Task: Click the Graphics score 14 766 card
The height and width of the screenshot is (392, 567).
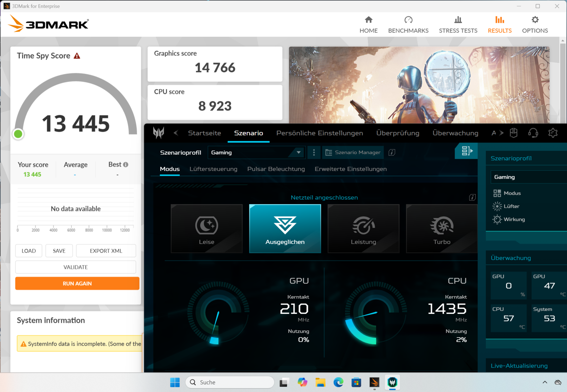Action: 215,64
